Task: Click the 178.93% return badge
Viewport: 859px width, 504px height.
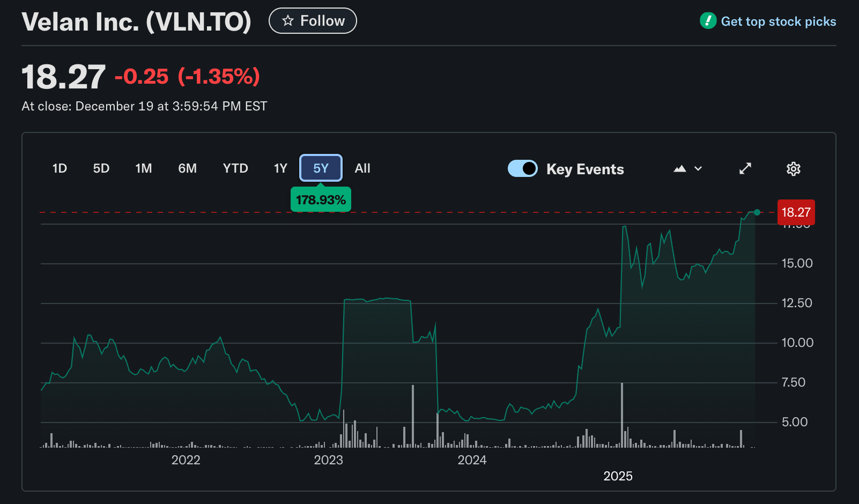Action: [x=321, y=199]
